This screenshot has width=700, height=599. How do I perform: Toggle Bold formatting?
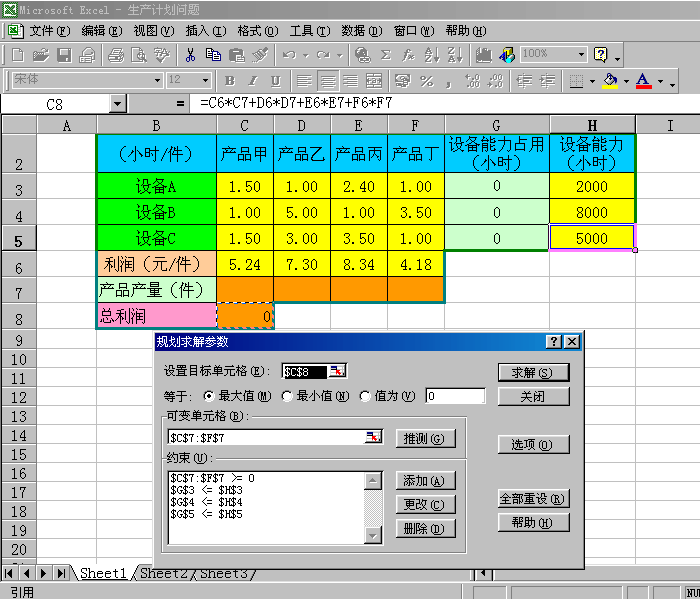[230, 81]
